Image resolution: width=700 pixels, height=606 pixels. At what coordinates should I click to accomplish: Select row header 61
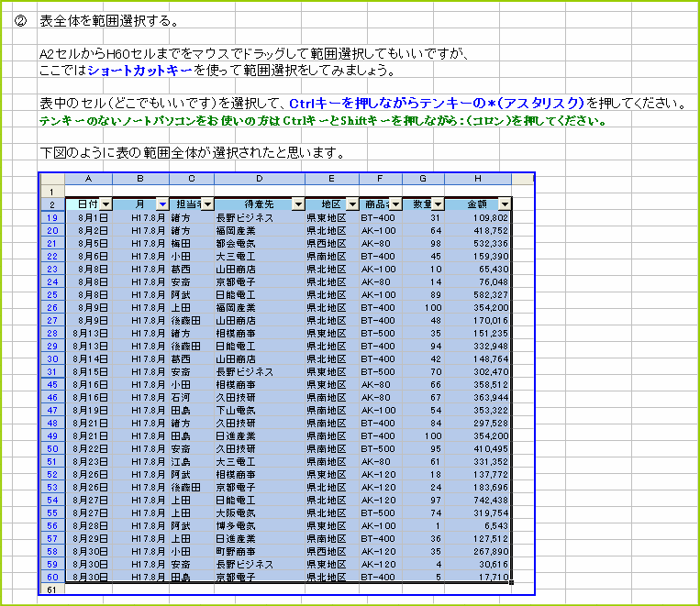tap(52, 589)
